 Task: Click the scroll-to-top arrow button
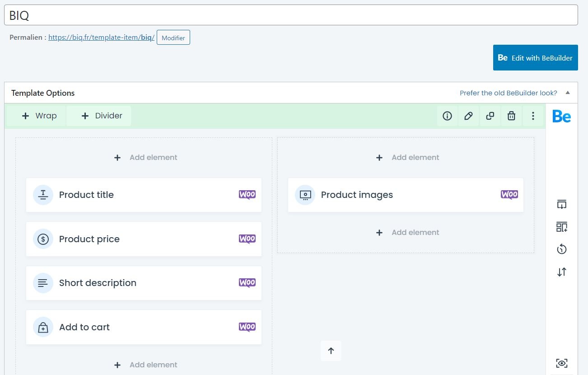click(331, 351)
